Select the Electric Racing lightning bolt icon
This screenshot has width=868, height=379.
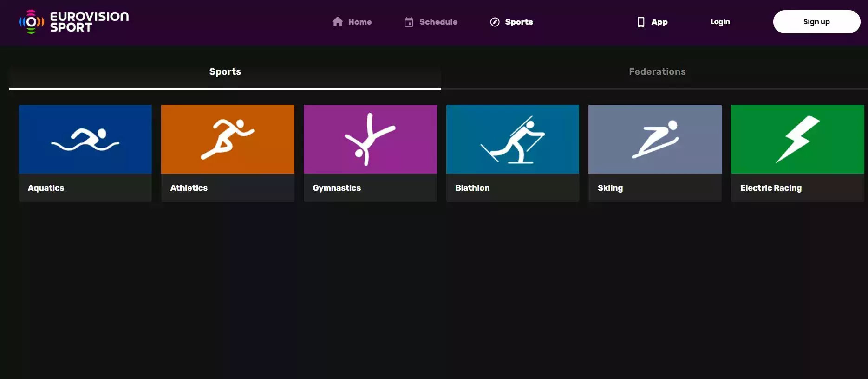click(x=797, y=139)
